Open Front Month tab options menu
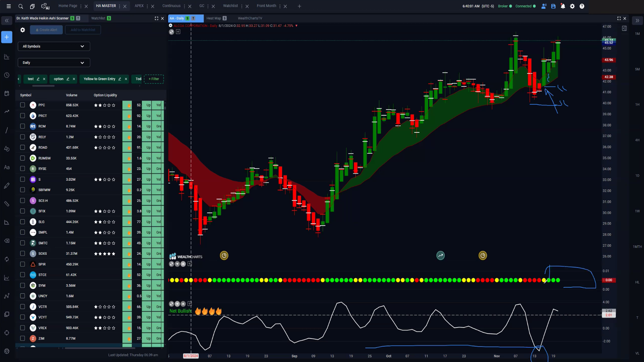 tap(280, 6)
